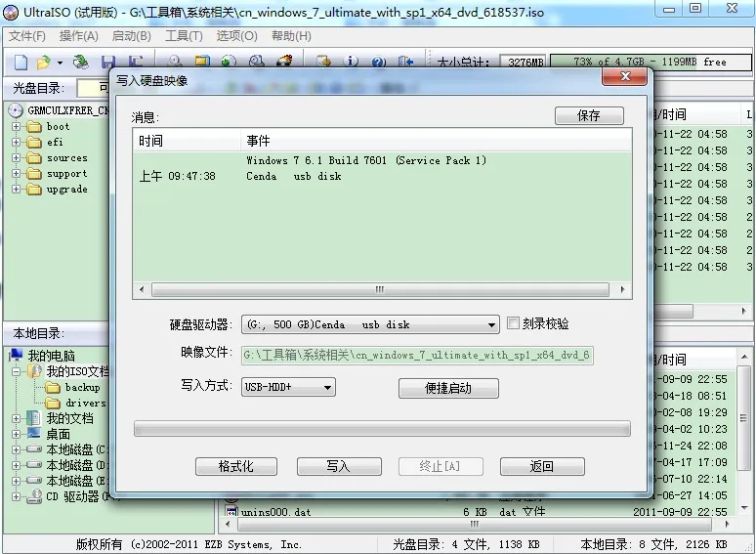Click the Make CD image toolbar icon

[175, 62]
